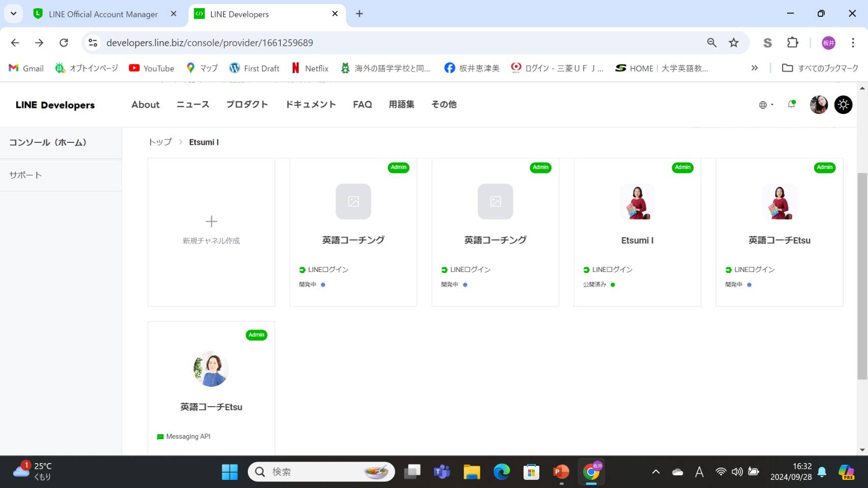This screenshot has height=488, width=868.
Task: Open the tab search dropdown arrow
Action: coord(14,14)
